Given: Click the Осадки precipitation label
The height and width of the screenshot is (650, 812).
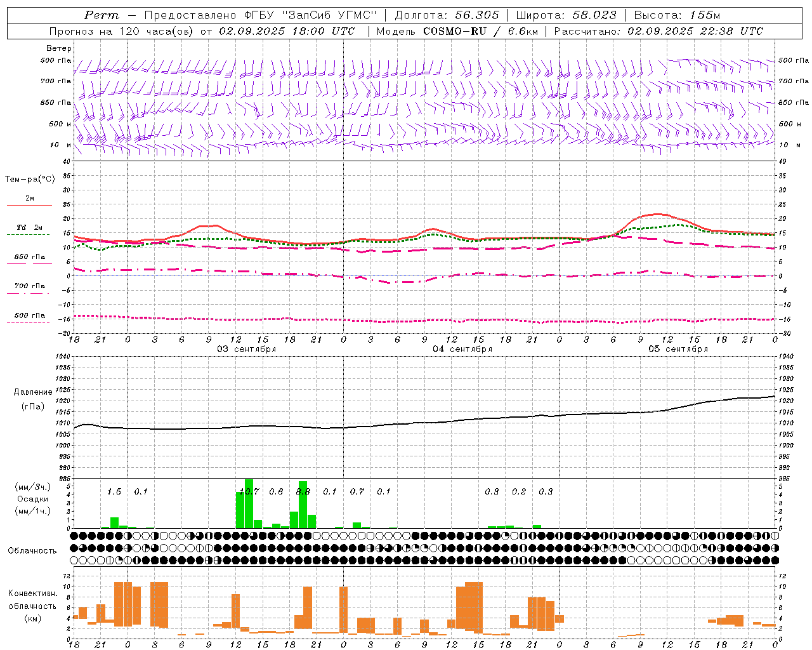Looking at the screenshot, I should click(33, 499).
